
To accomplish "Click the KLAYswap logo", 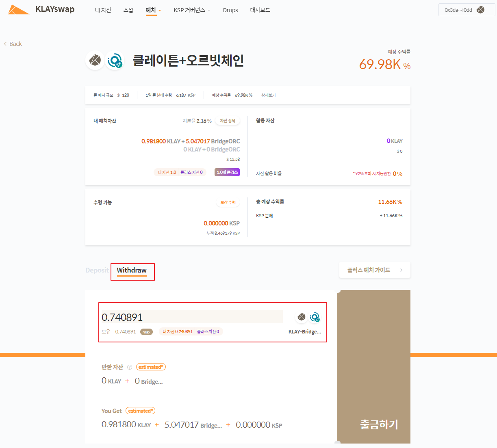I will pos(41,10).
